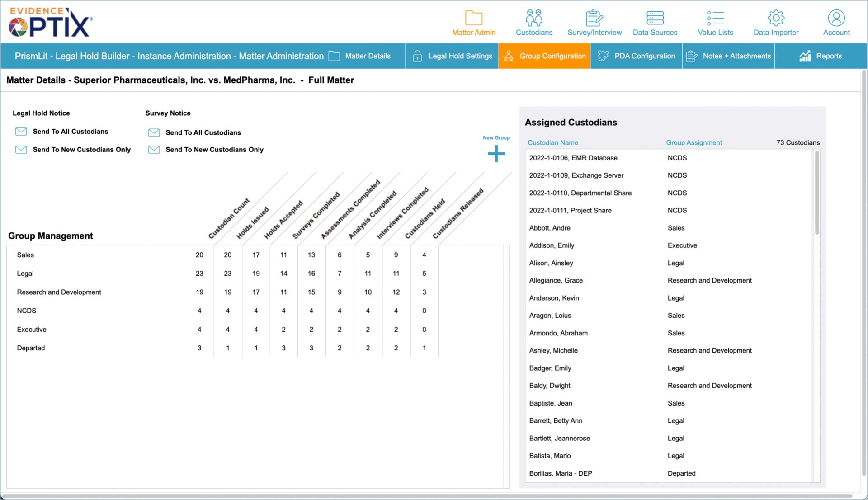Image resolution: width=868 pixels, height=500 pixels.
Task: Sort by the Custodian Name column header
Action: tap(553, 142)
